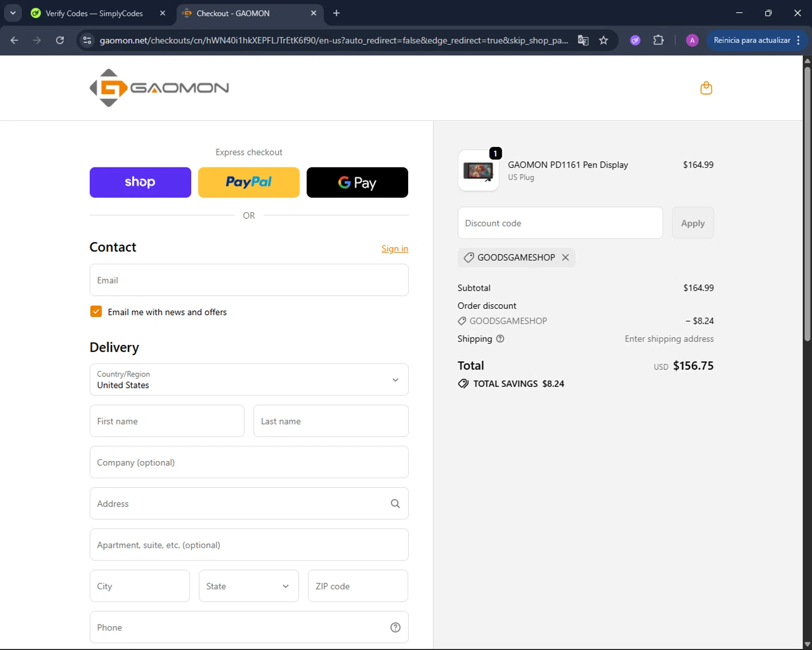Image resolution: width=812 pixels, height=650 pixels.
Task: Pay with Shop Pay button
Action: point(140,183)
